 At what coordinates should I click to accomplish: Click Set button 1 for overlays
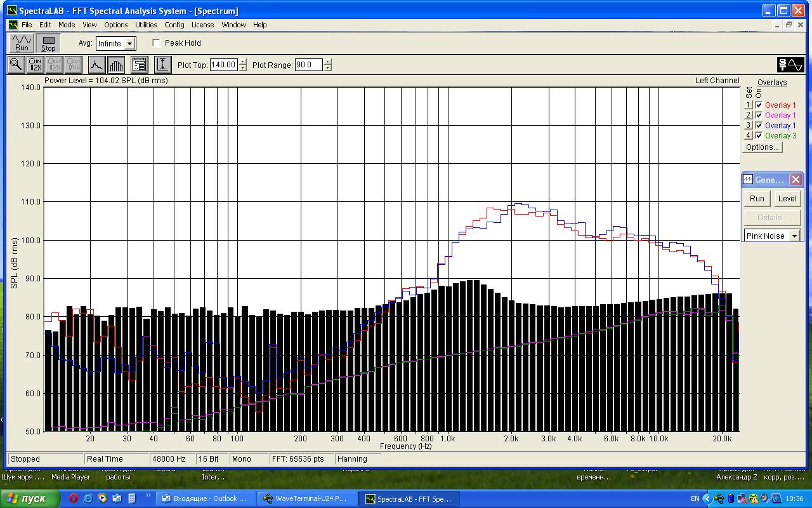point(748,105)
